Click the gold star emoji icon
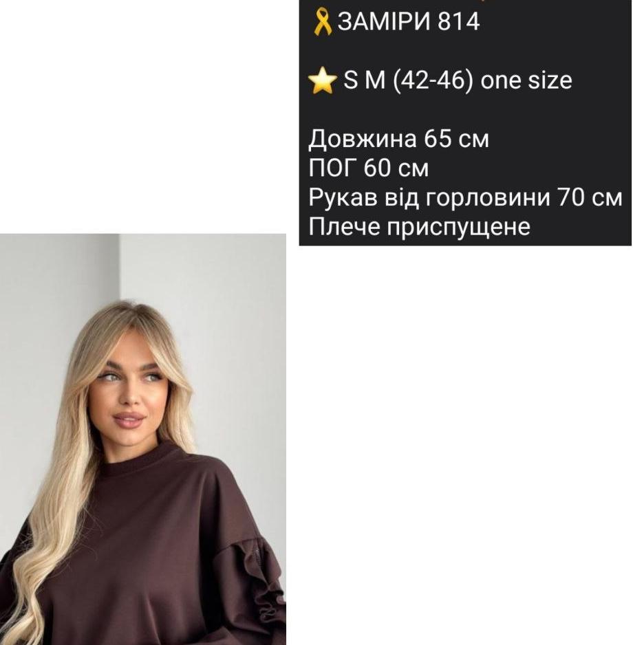Image resolution: width=644 pixels, height=645 pixels. click(323, 80)
